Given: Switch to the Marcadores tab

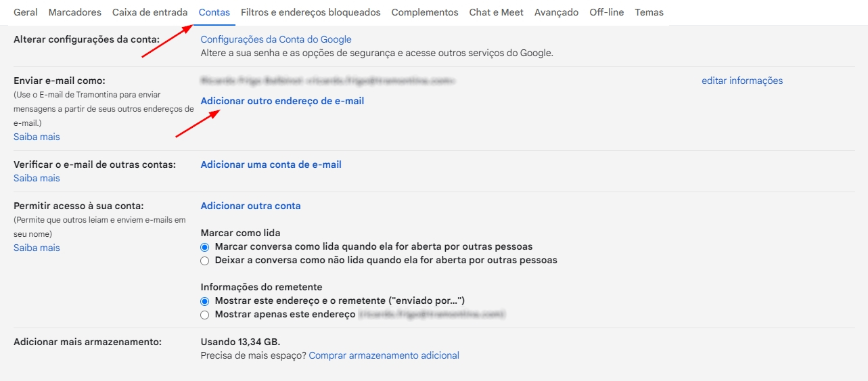Looking at the screenshot, I should tap(74, 12).
